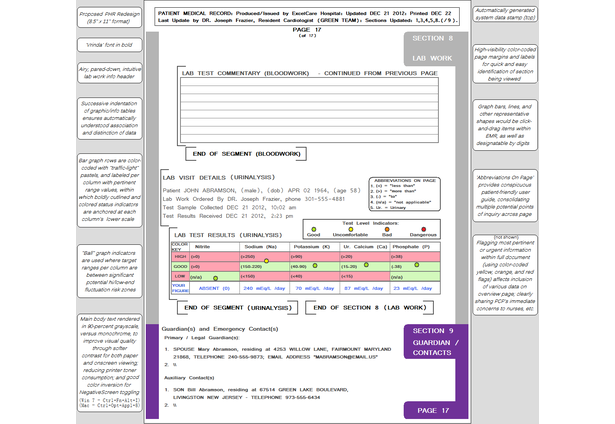The height and width of the screenshot is (424, 615).
Task: Click the '(<150)' sodium low-range cell
Action: pyautogui.click(x=264, y=276)
